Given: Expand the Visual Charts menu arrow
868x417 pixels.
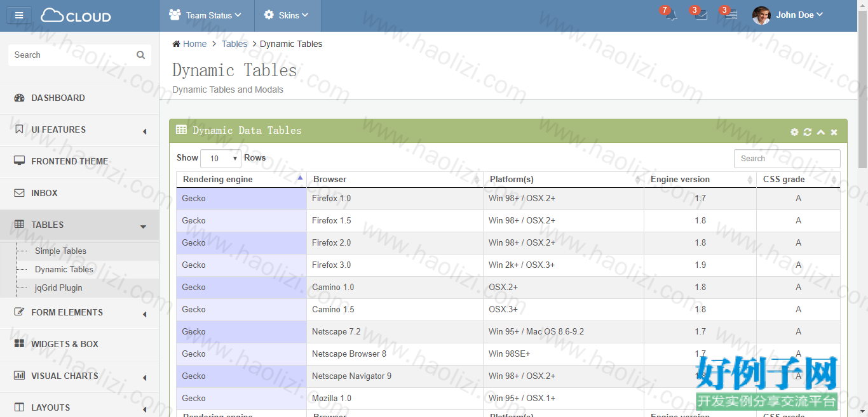Looking at the screenshot, I should 144,378.
